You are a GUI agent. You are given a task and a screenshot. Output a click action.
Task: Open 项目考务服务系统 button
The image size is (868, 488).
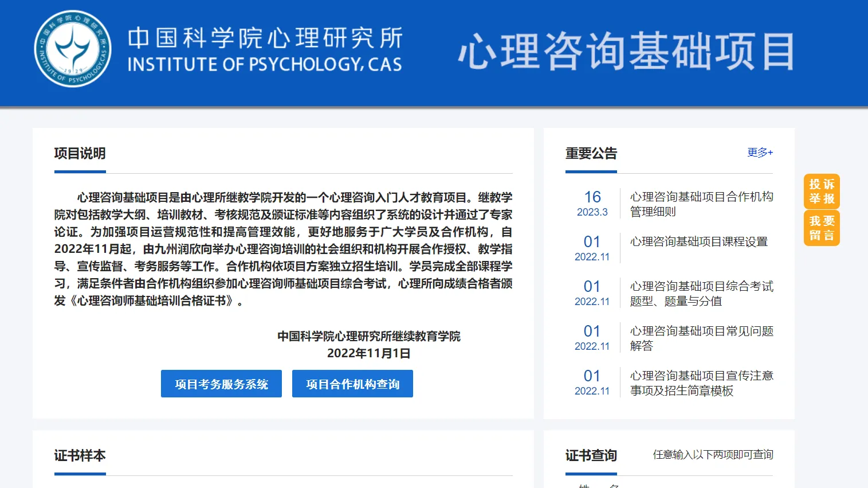pos(221,384)
